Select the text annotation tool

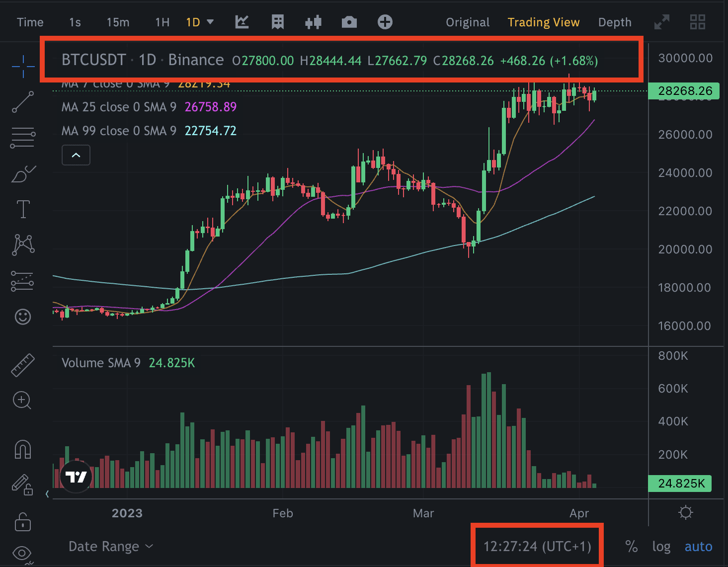pyautogui.click(x=23, y=209)
